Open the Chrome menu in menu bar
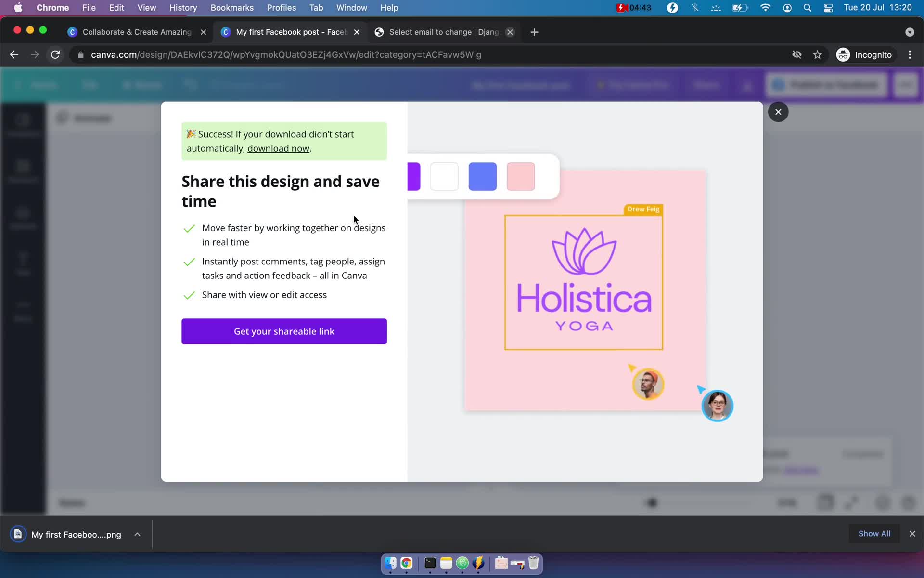Viewport: 924px width, 578px height. [52, 7]
